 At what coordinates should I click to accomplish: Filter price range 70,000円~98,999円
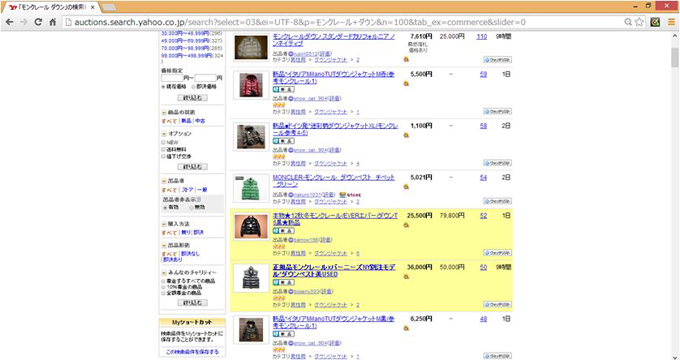185,48
